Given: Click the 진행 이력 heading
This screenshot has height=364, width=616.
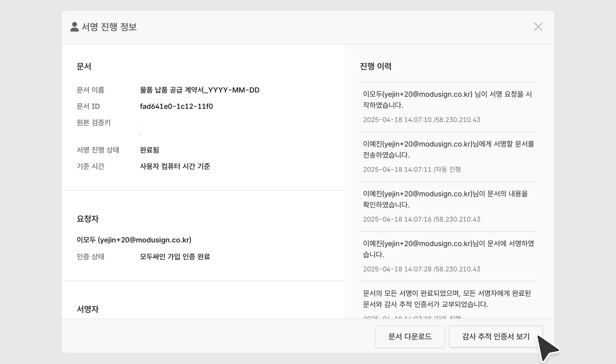Looking at the screenshot, I should (375, 66).
